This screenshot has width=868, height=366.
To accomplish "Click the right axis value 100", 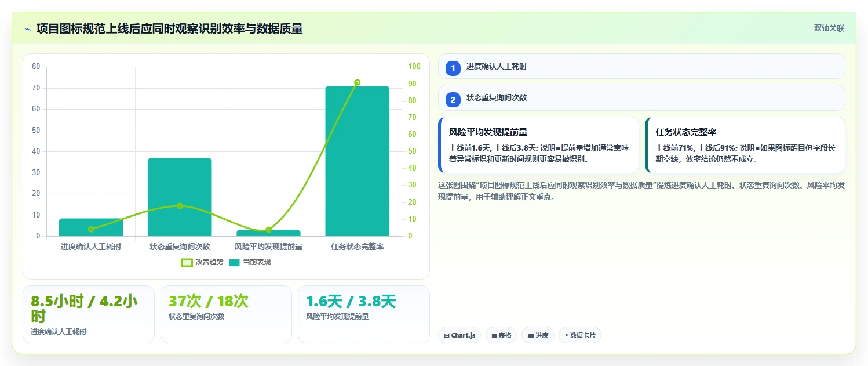I will 414,67.
